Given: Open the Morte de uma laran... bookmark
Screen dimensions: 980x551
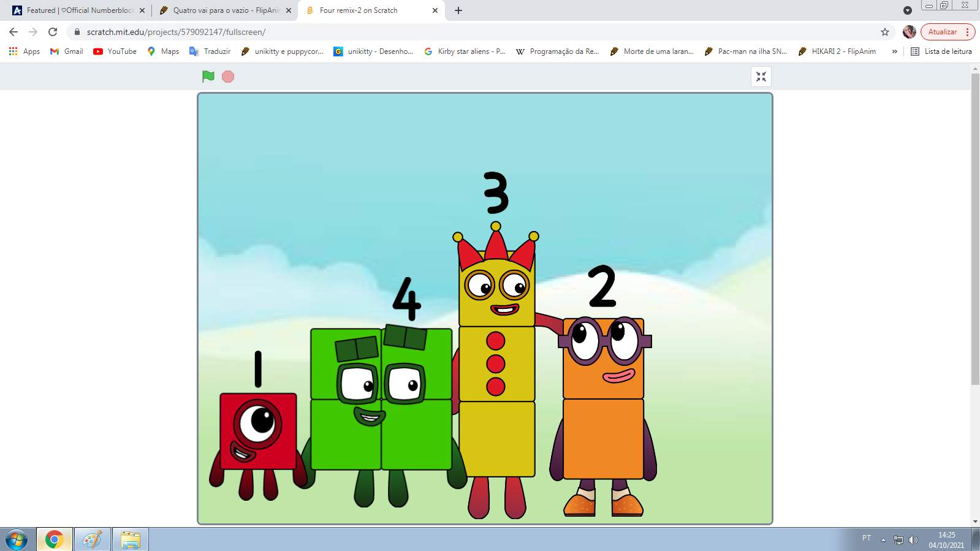Looking at the screenshot, I should click(x=651, y=51).
